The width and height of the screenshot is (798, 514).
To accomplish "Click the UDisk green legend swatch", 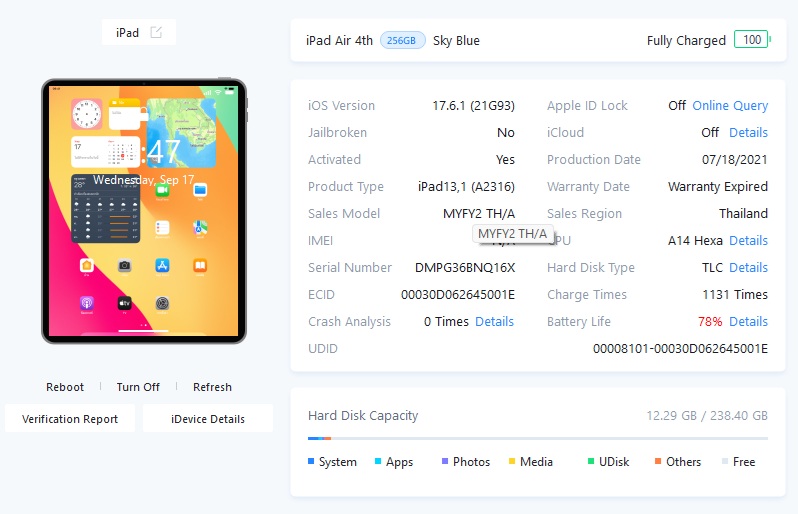I will click(x=591, y=461).
